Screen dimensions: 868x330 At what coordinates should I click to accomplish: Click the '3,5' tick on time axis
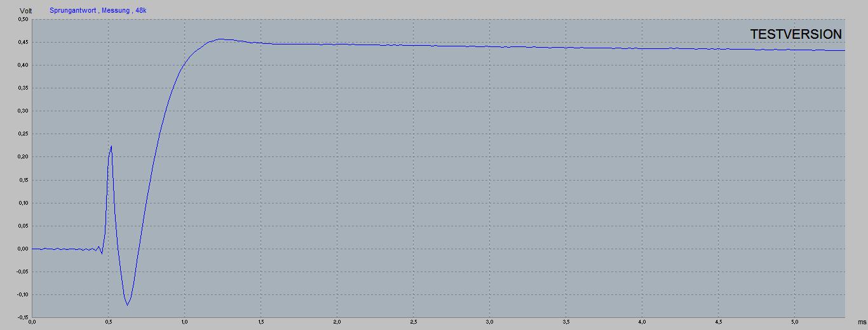point(566,322)
